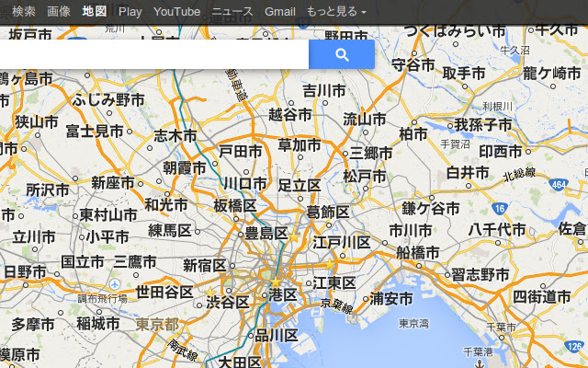
Task: Click the 取手市 map label
Action: (464, 74)
